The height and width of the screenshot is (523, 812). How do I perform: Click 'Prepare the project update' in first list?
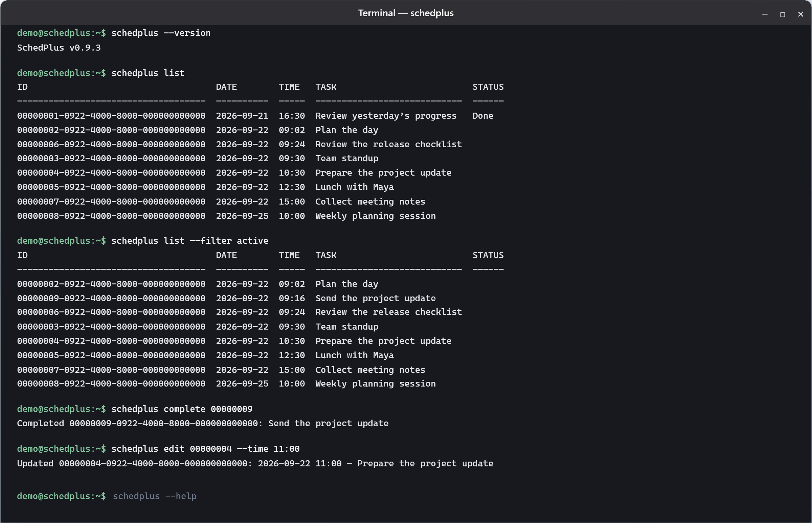383,173
